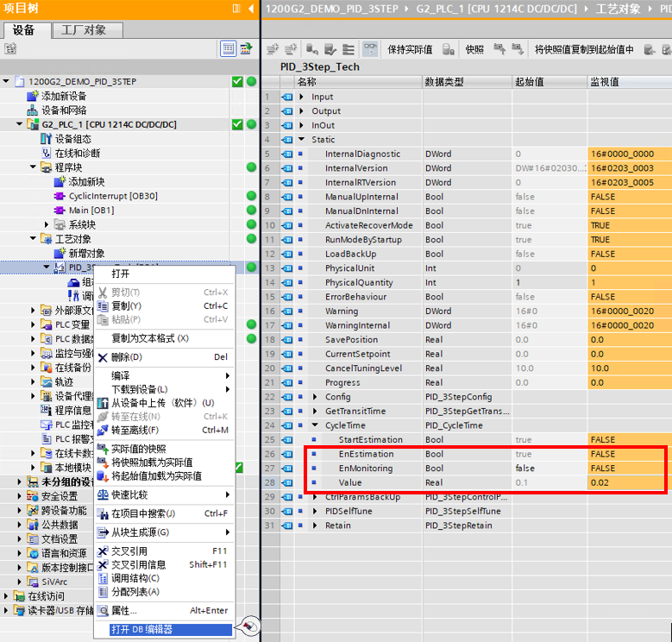
Task: Click the monitor all (glasses) toolbar icon
Action: [x=369, y=49]
